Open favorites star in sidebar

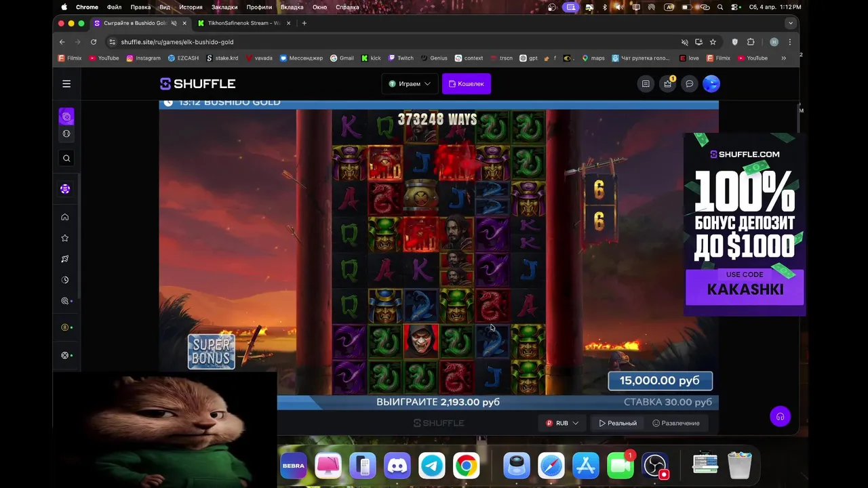[x=65, y=238]
